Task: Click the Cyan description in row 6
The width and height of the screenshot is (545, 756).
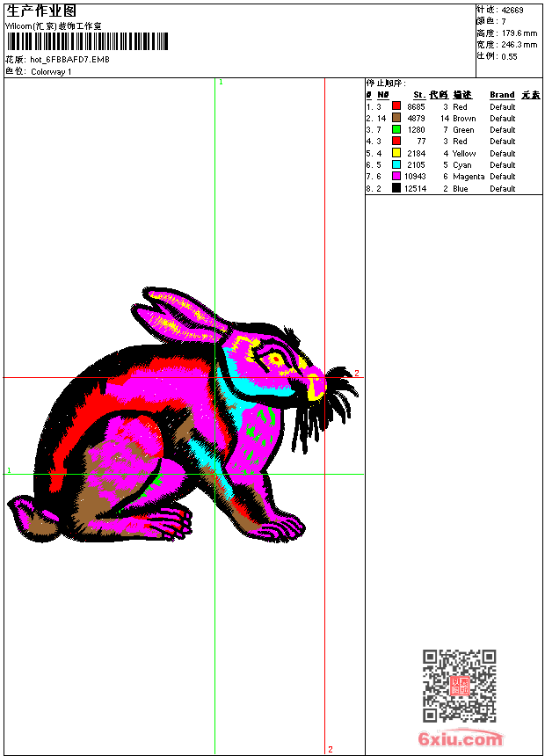Action: [x=462, y=165]
